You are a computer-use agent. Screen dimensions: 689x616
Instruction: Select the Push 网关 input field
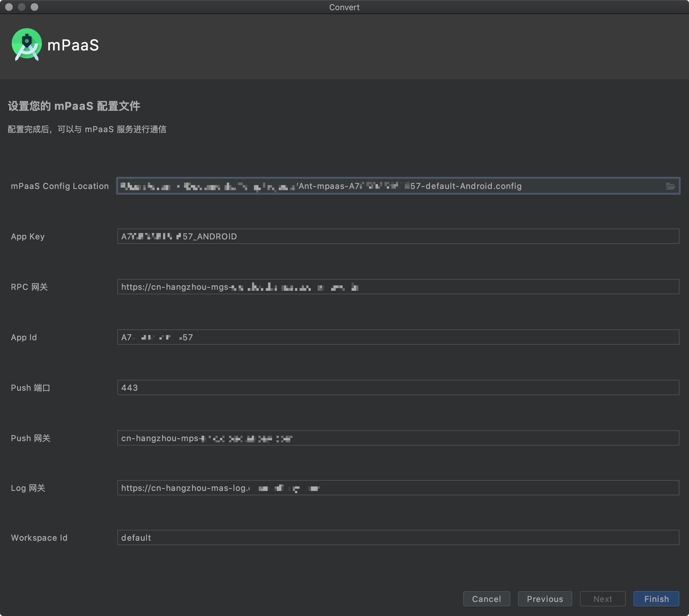point(398,438)
